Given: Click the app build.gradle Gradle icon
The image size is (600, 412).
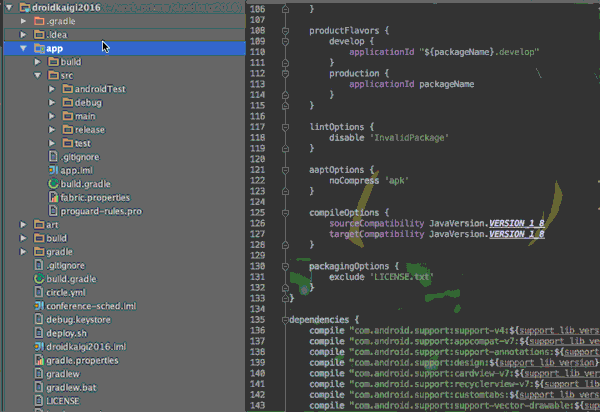Looking at the screenshot, I should coord(53,184).
